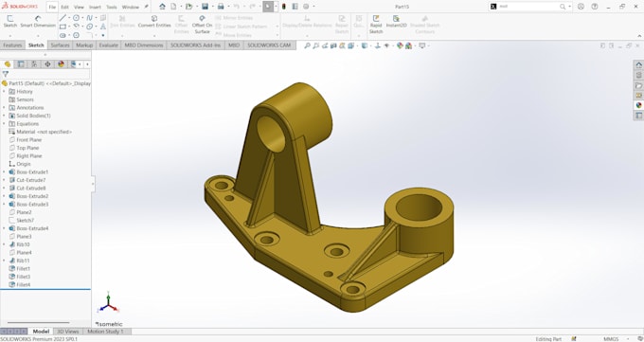This screenshot has width=644, height=342.
Task: Collapse the CommandManager ribbon chevron
Action: [x=639, y=36]
